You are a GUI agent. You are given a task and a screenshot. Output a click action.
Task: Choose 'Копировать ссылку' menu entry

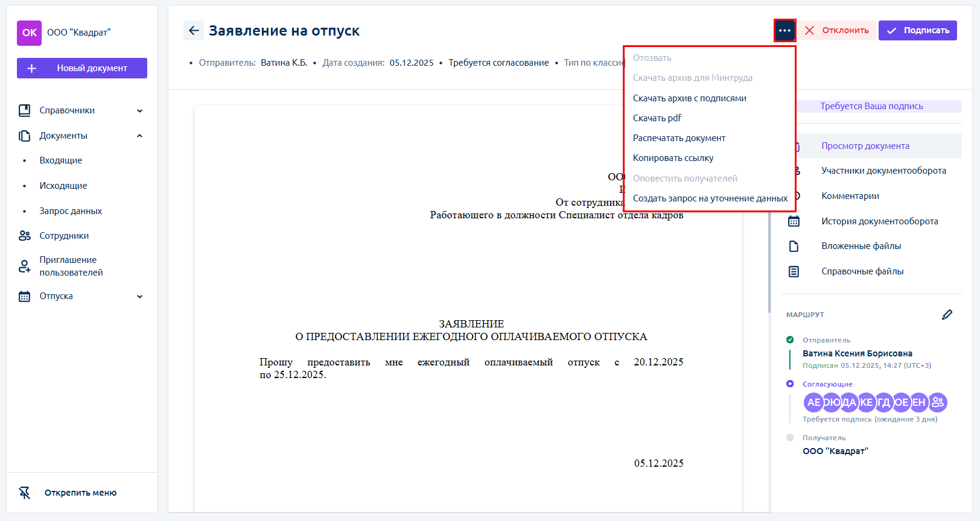point(673,158)
